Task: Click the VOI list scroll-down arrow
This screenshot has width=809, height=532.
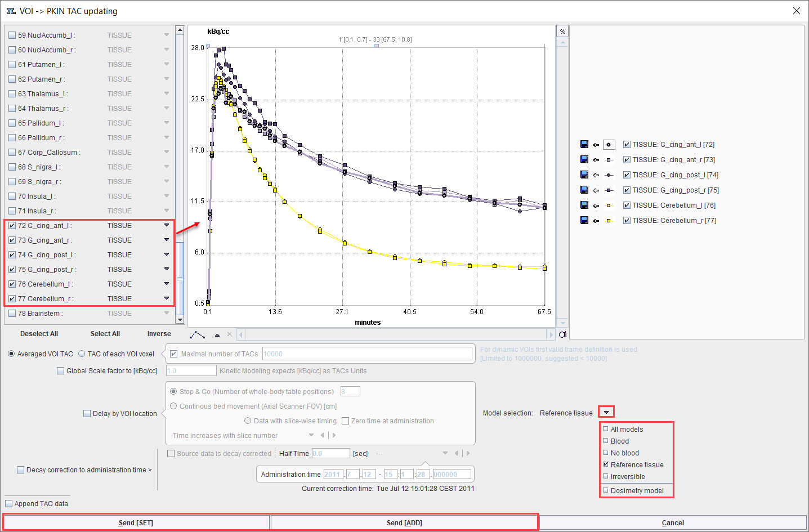Action: pos(180,320)
